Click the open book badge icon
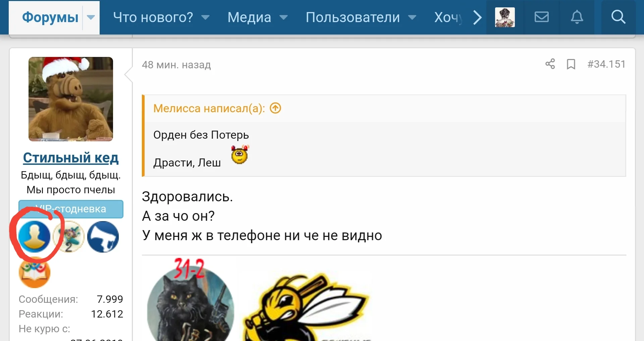Screen dimensions: 644x341 35,272
